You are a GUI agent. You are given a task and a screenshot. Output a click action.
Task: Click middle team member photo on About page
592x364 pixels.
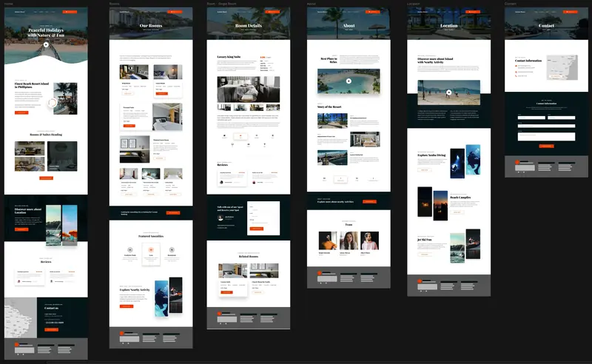349,240
